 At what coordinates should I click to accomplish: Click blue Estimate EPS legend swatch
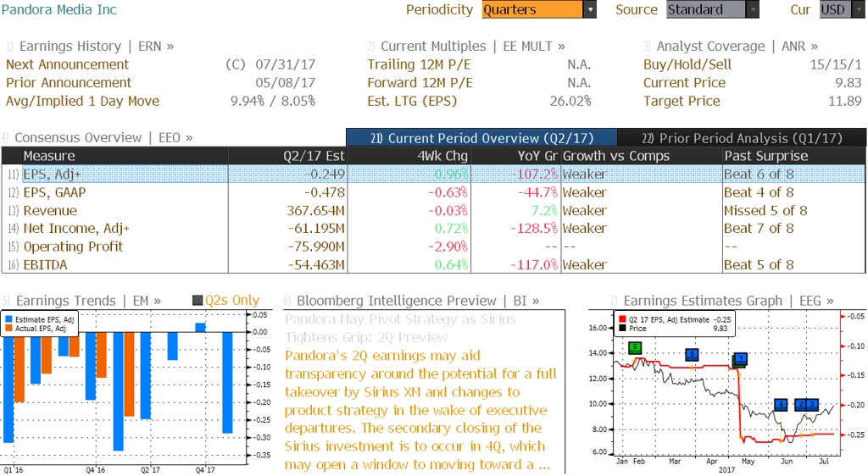click(8, 319)
